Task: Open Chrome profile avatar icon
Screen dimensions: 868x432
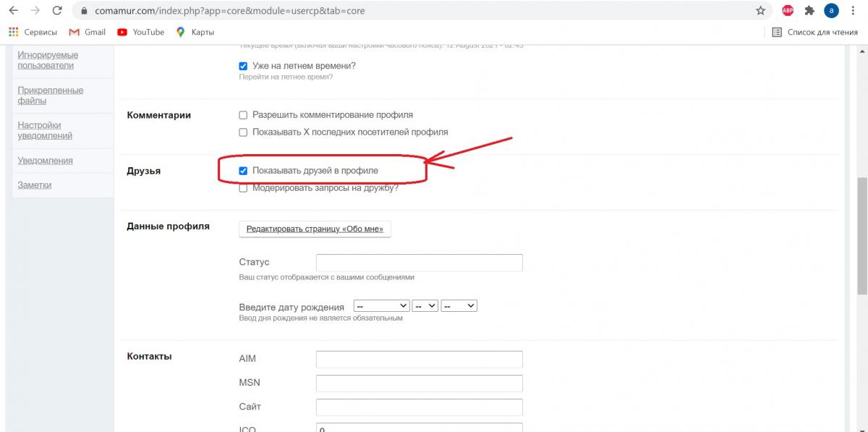Action: (831, 11)
